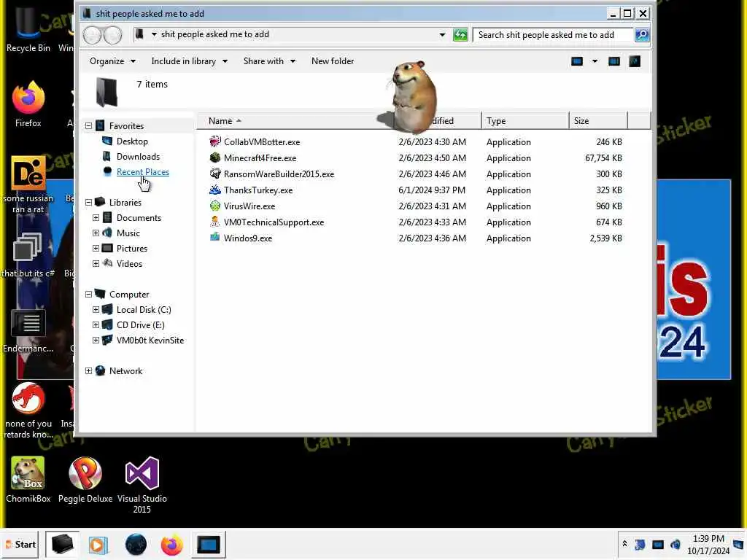This screenshot has width=747, height=560.
Task: Click the Explorer folder taskbar button
Action: click(x=63, y=544)
